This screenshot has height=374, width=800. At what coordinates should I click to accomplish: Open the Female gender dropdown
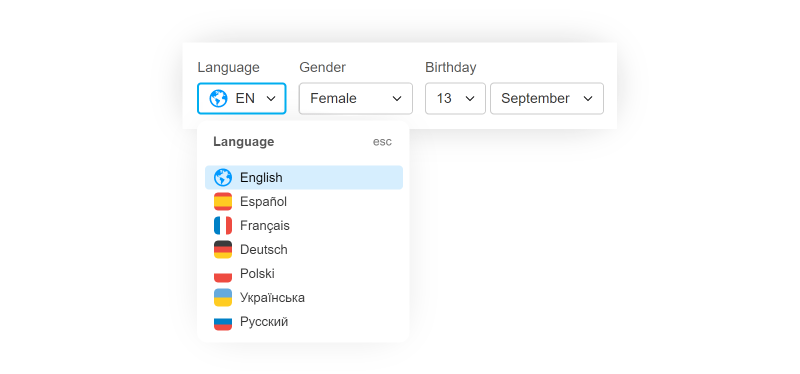point(356,98)
